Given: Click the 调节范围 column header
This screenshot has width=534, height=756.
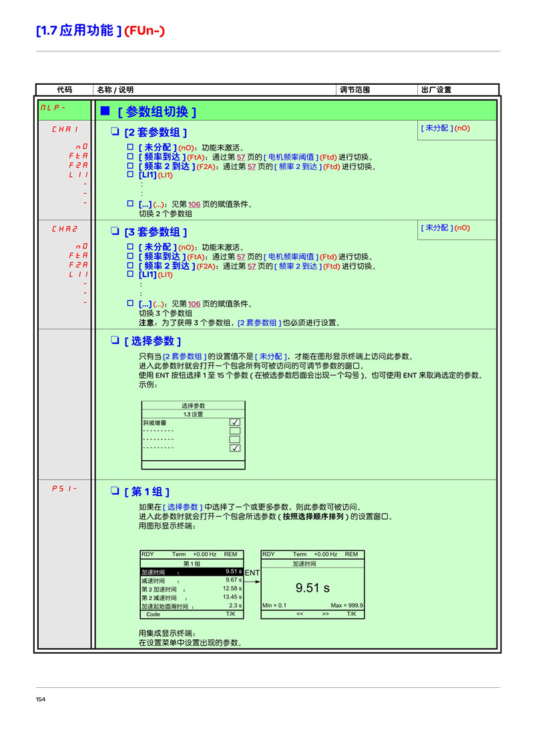Looking at the screenshot, I should [354, 89].
